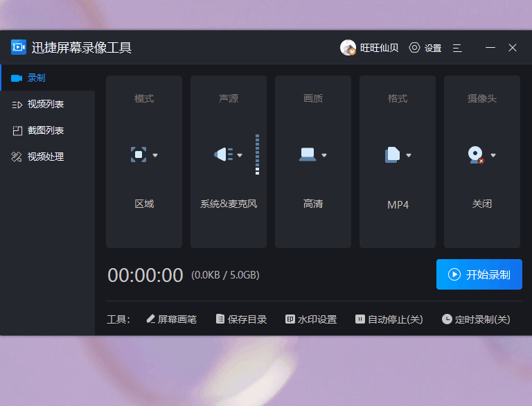
Task: Click the 格式 card heading
Action: (398, 98)
